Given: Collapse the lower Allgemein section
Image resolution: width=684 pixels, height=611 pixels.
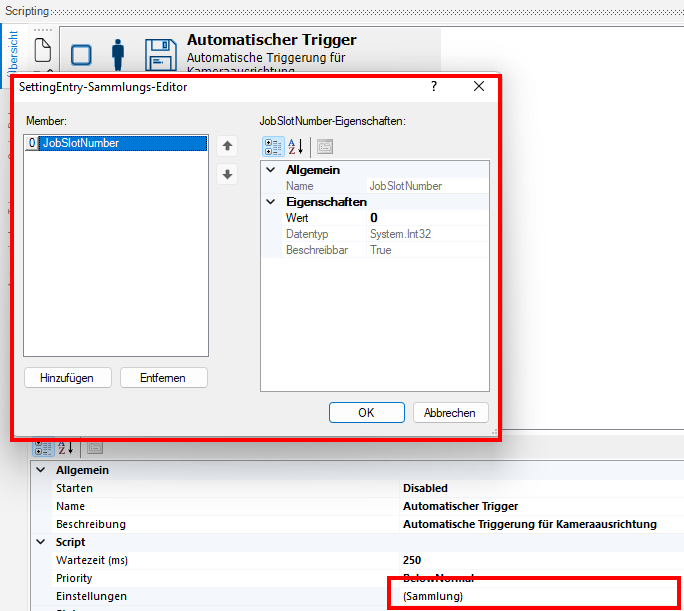Looking at the screenshot, I should pos(41,470).
